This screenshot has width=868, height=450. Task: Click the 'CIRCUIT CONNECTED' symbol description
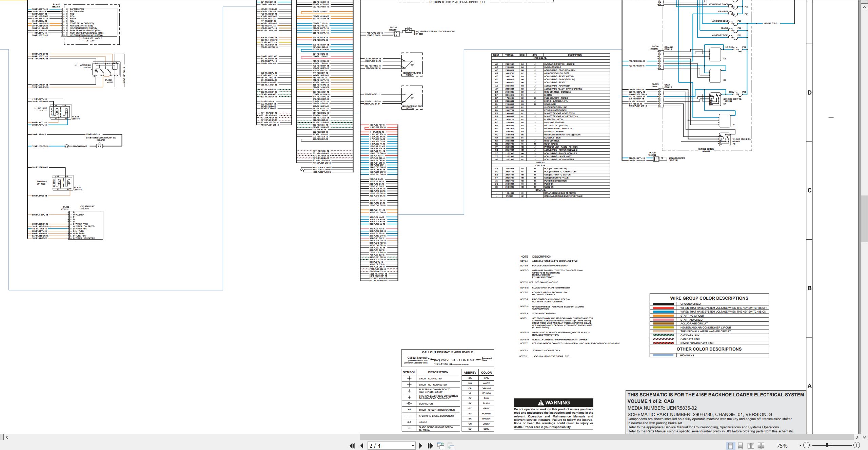click(x=430, y=378)
